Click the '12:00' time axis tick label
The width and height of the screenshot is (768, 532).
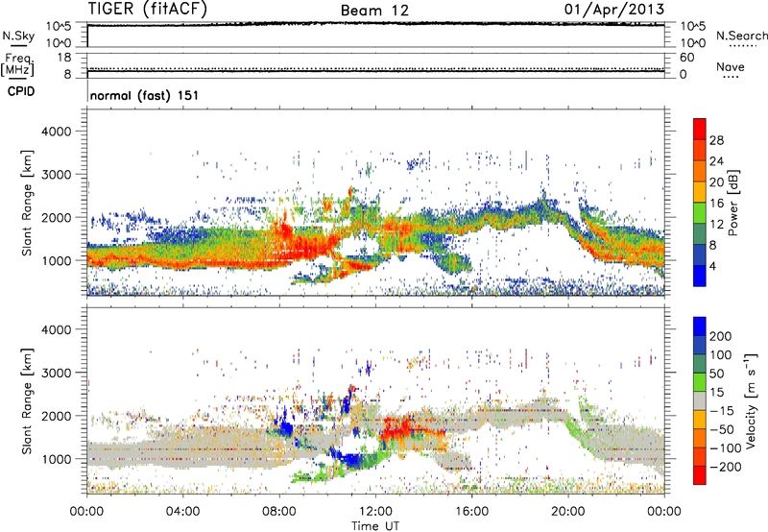click(375, 512)
